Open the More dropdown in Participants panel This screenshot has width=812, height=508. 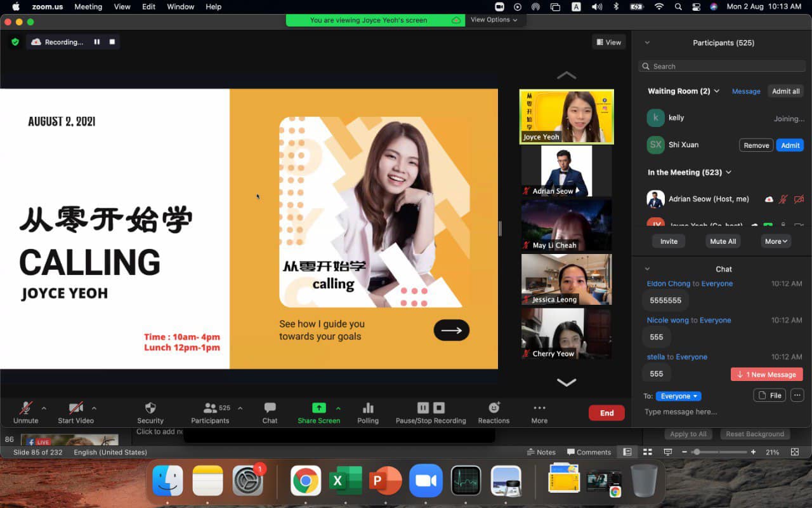point(775,241)
